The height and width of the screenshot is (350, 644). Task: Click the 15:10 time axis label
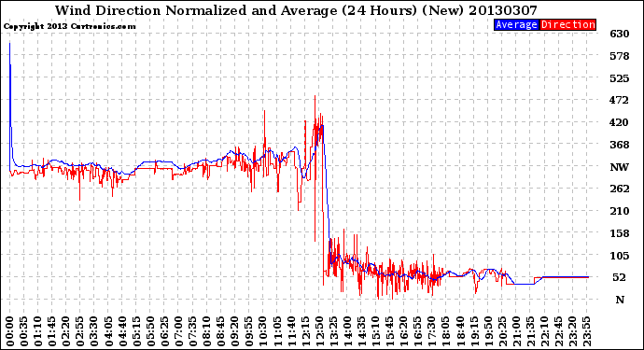click(x=376, y=331)
